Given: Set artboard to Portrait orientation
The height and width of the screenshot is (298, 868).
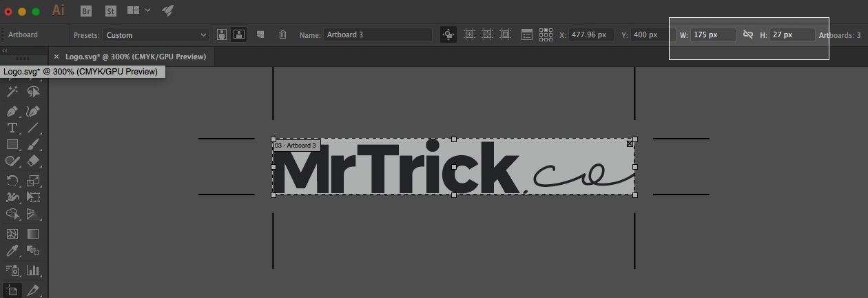Looking at the screenshot, I should tap(222, 34).
